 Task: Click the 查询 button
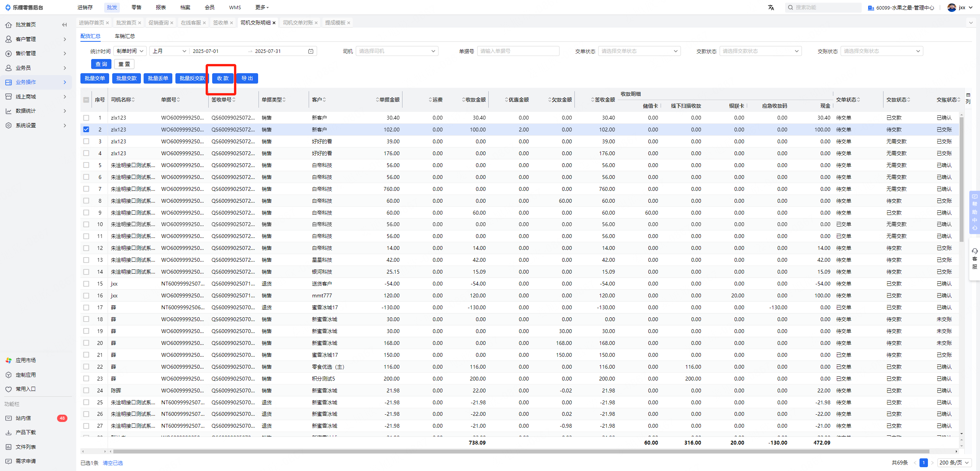coord(101,64)
